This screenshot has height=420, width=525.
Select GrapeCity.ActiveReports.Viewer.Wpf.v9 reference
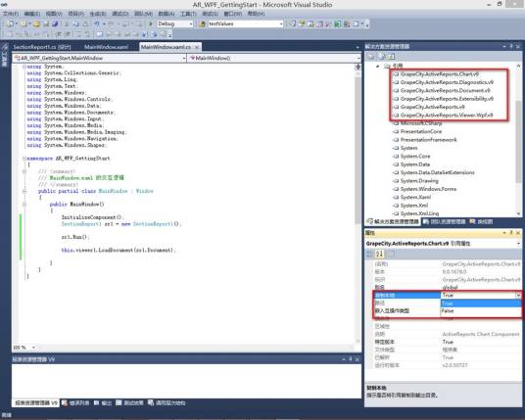pos(447,116)
